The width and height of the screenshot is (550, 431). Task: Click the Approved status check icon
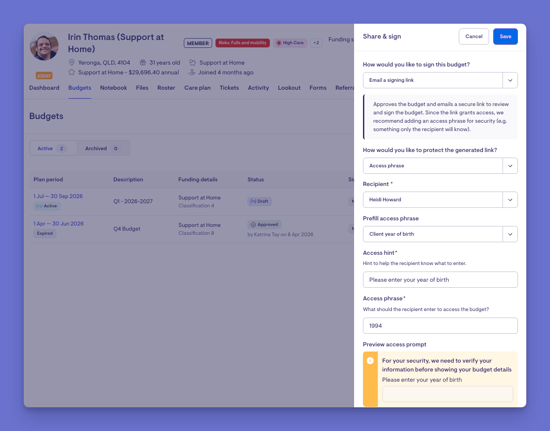coord(253,224)
